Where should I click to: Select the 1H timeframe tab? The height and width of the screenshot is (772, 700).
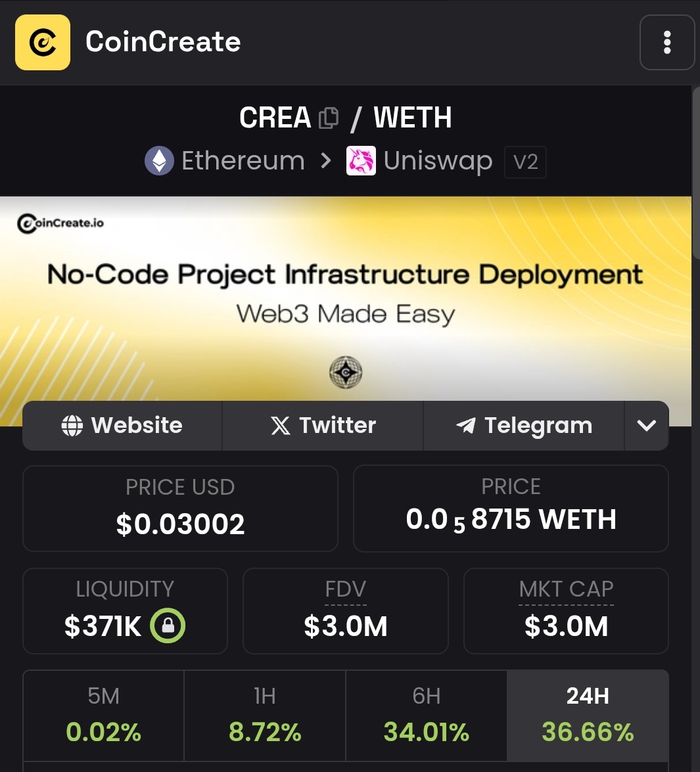265,715
